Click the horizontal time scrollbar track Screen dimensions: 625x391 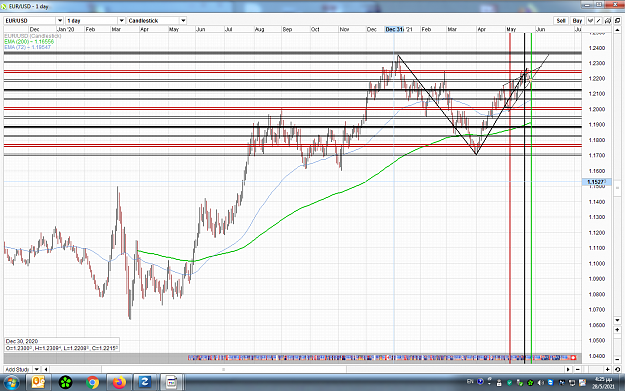[307, 369]
